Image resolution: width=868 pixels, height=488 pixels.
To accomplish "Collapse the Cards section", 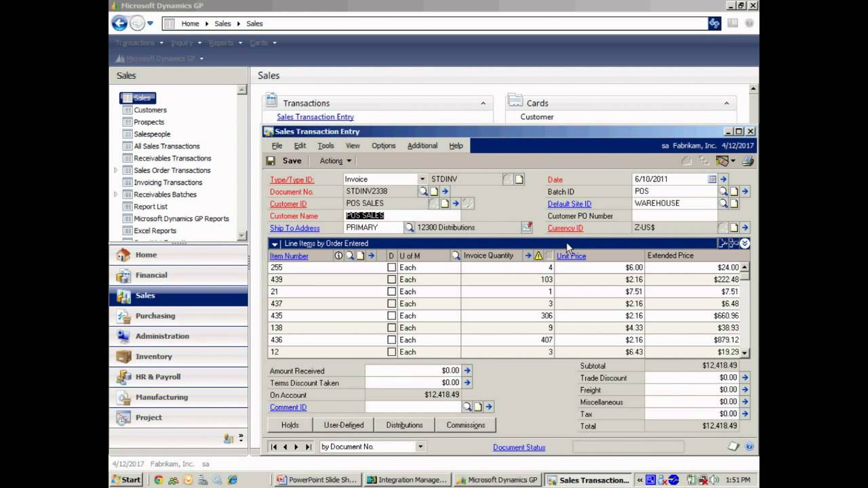I will tap(726, 103).
